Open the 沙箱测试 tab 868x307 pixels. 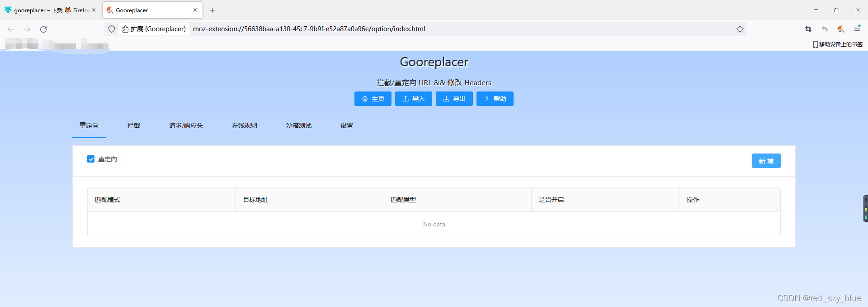pyautogui.click(x=299, y=125)
